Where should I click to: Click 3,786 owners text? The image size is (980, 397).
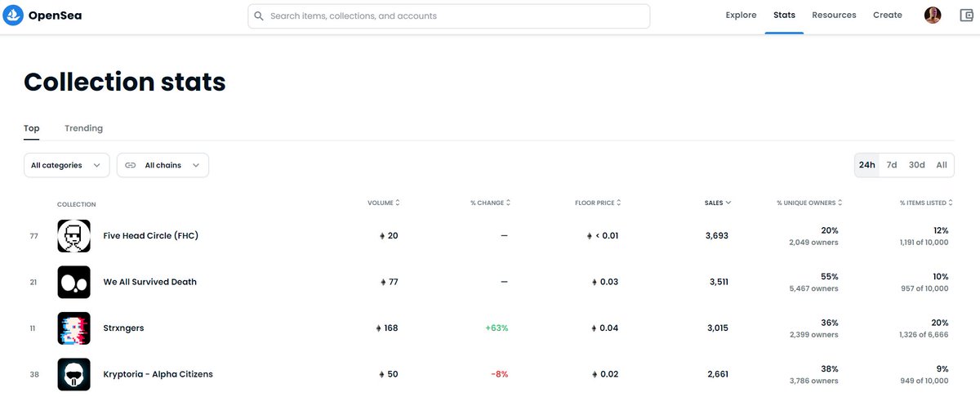point(814,381)
